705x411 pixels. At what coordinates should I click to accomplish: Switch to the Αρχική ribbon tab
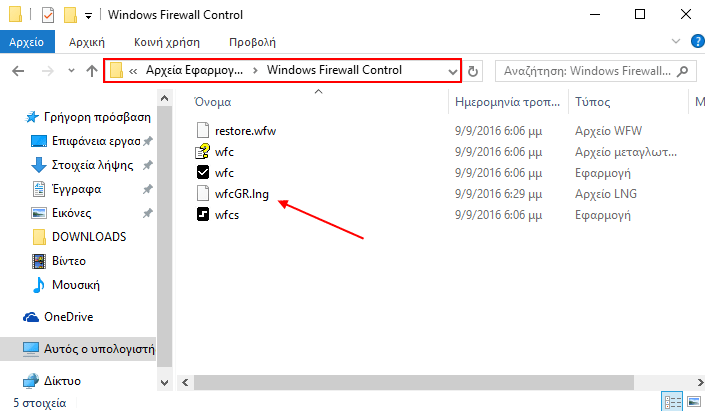tap(86, 42)
